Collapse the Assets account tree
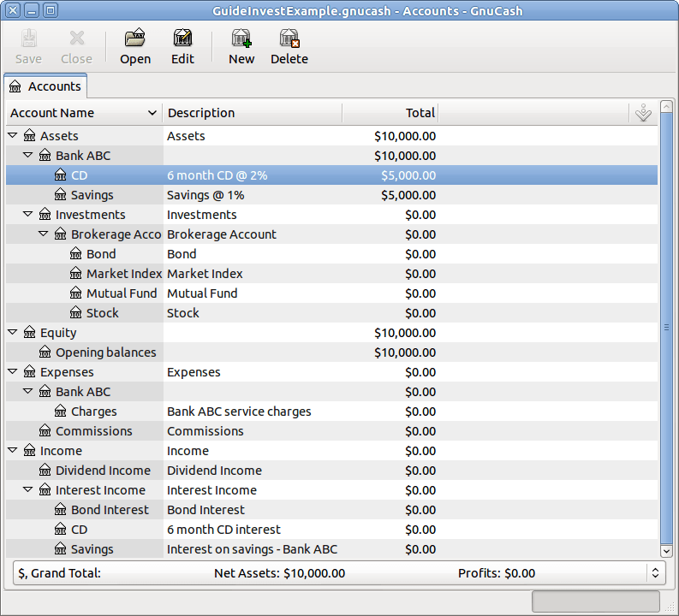The height and width of the screenshot is (616, 679). (x=13, y=135)
